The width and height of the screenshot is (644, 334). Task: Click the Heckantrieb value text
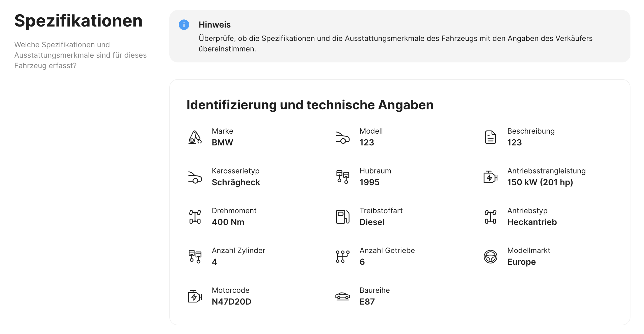[532, 222]
